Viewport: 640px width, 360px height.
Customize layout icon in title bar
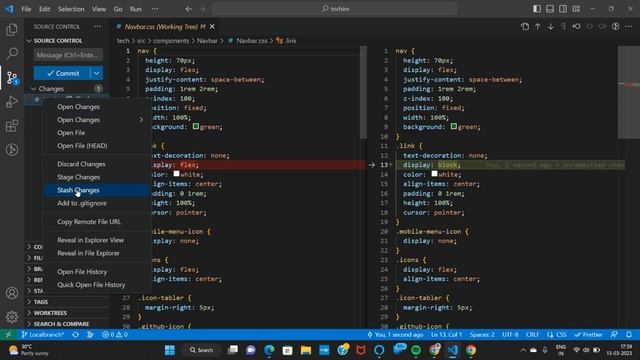click(x=576, y=9)
